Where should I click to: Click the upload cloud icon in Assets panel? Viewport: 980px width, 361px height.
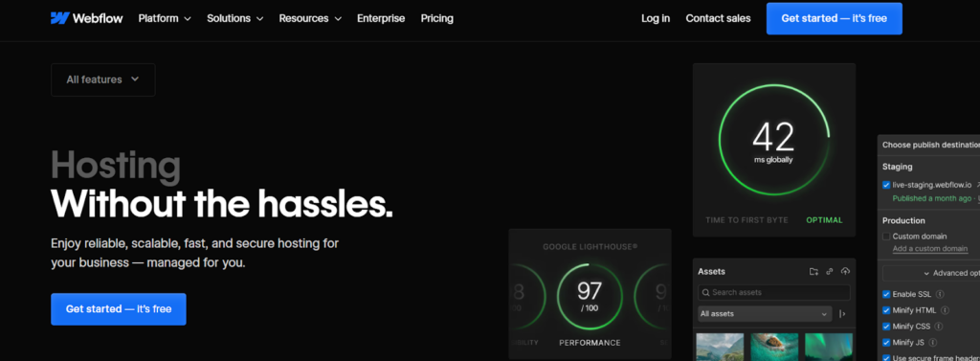tap(845, 272)
